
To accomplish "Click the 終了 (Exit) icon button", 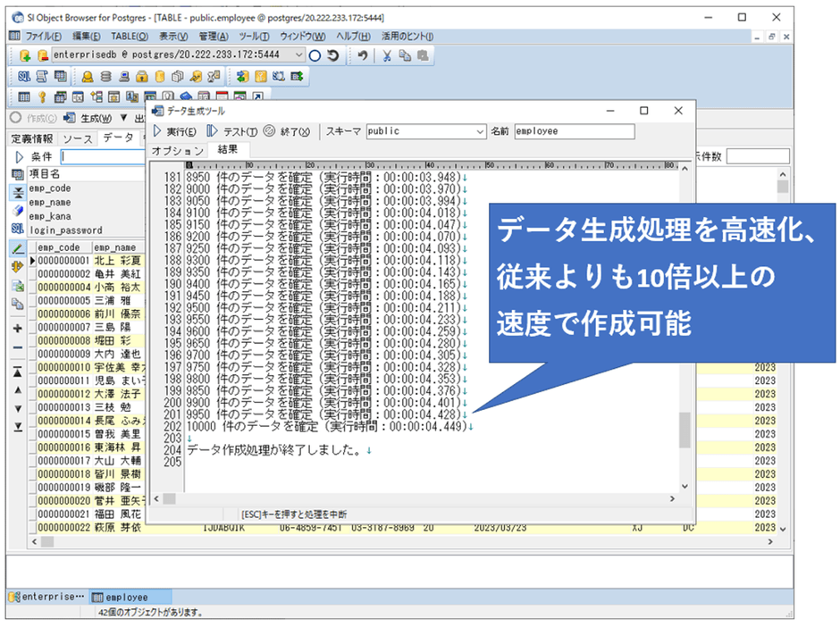I will [x=288, y=131].
